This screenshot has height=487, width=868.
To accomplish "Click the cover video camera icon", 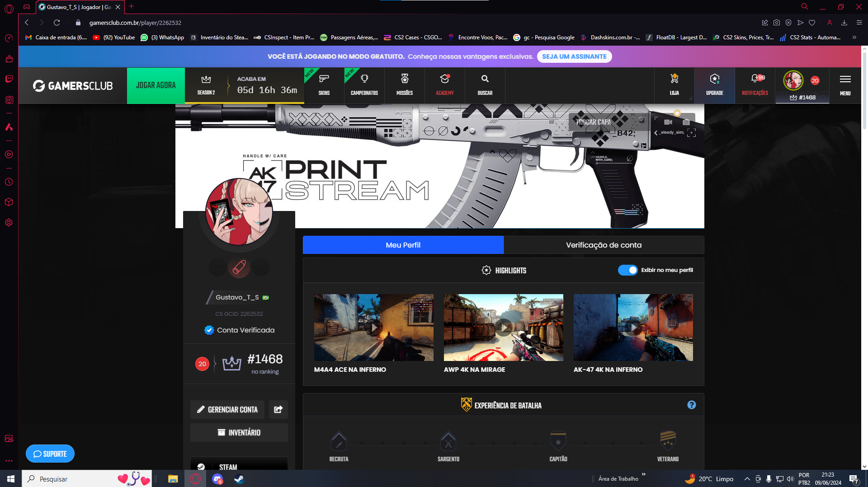I will (x=668, y=122).
